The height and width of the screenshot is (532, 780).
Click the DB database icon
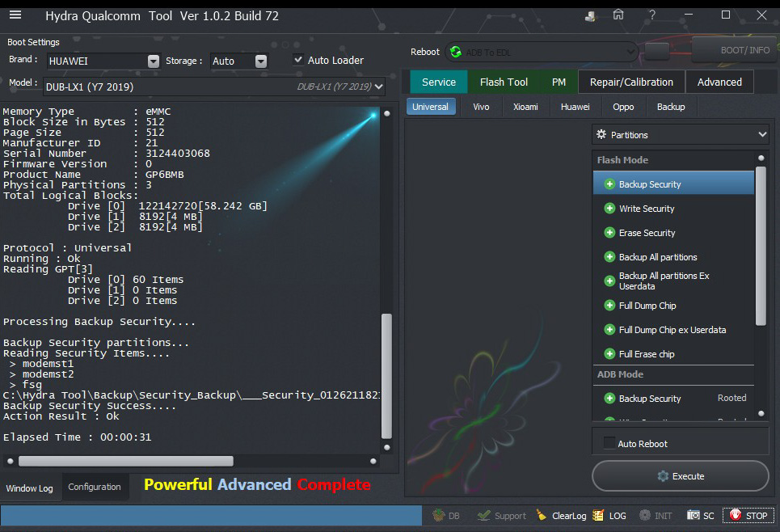pyautogui.click(x=446, y=515)
